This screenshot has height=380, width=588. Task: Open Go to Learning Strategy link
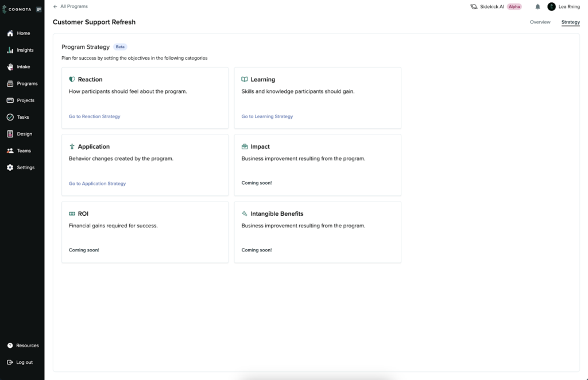click(x=267, y=117)
